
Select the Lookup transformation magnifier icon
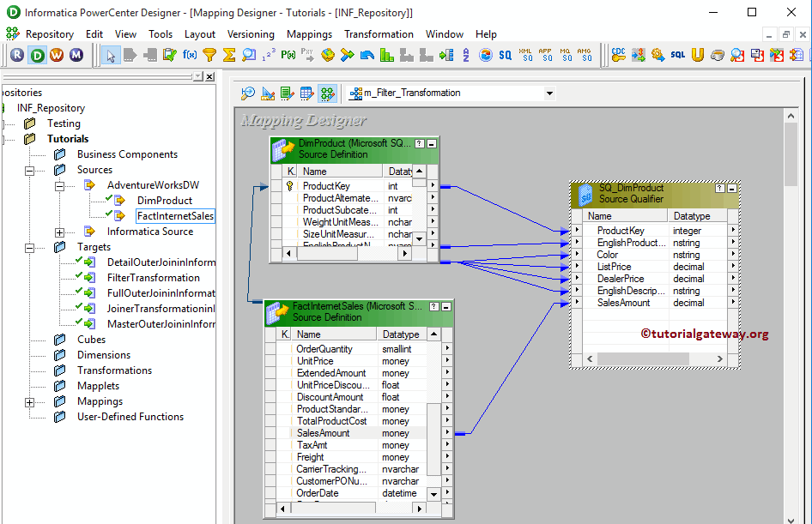point(247,54)
